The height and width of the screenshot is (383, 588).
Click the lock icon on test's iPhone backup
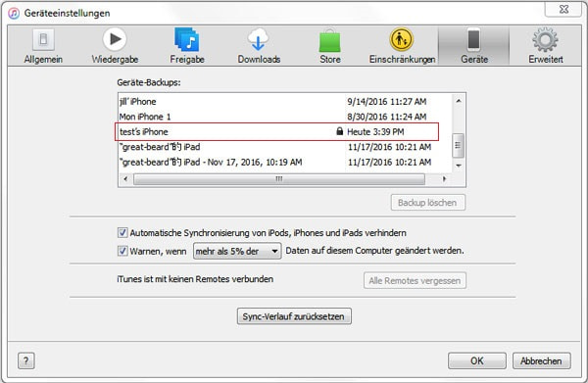pyautogui.click(x=339, y=131)
